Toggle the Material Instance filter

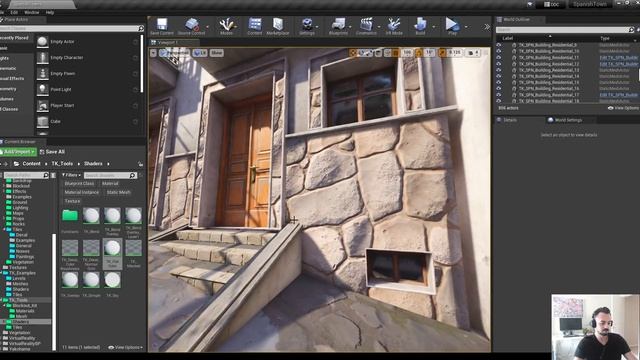(81, 192)
